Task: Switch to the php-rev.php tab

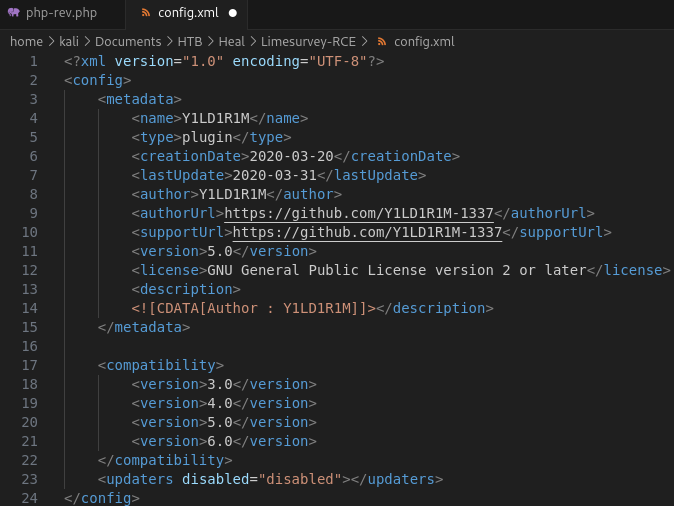Action: (61, 13)
